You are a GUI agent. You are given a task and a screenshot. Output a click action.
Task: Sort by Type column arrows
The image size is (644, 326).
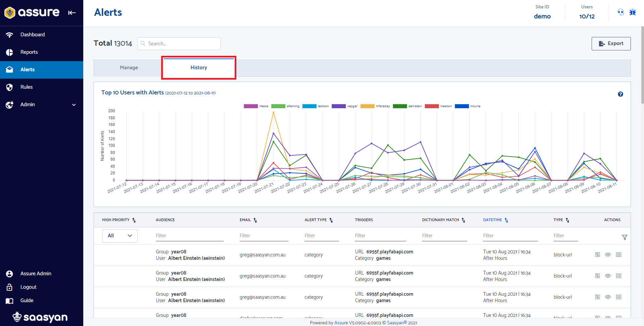[567, 220]
